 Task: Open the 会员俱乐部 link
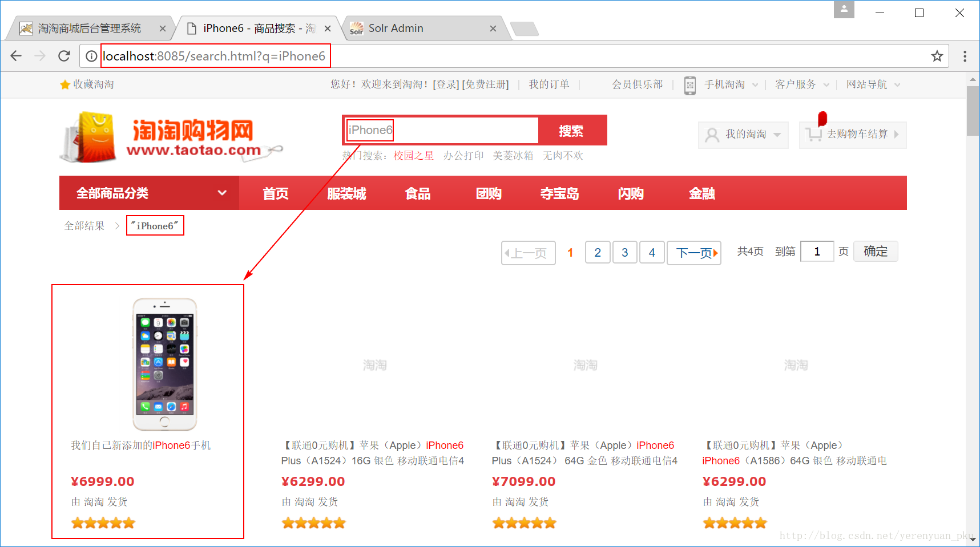click(x=638, y=84)
